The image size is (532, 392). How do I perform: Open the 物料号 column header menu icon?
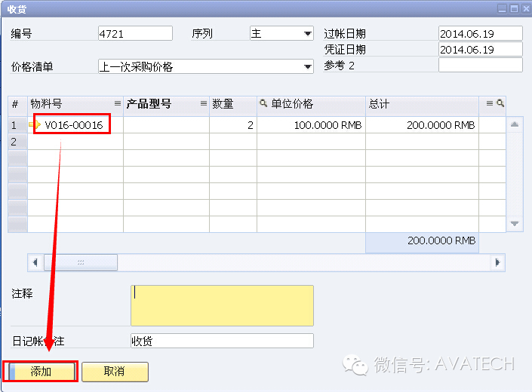pos(118,103)
